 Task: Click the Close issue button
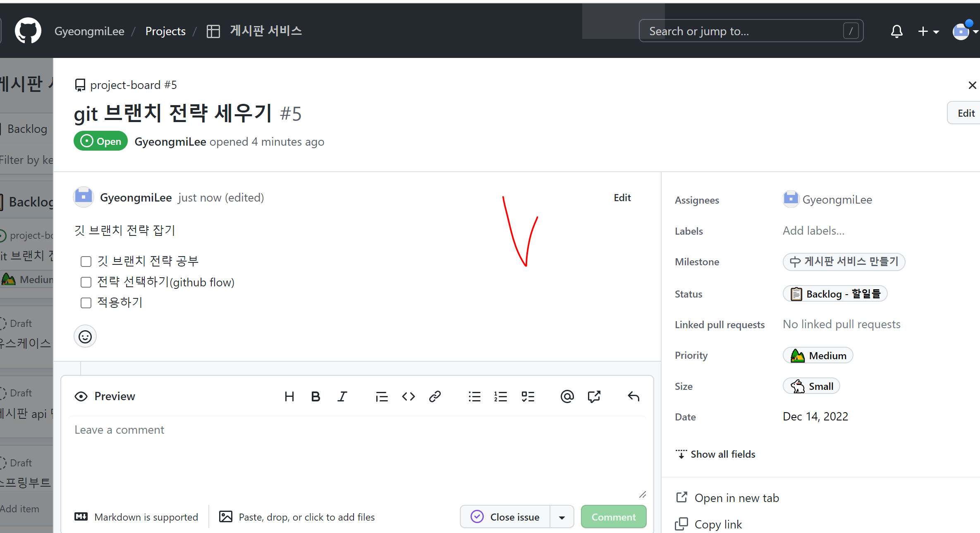505,517
